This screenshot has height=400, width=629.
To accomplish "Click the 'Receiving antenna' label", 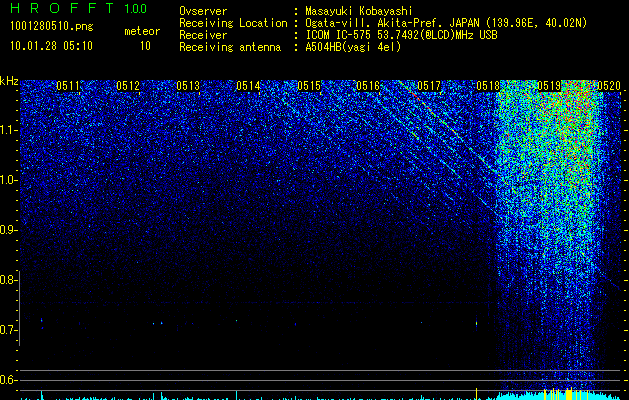I will (230, 47).
